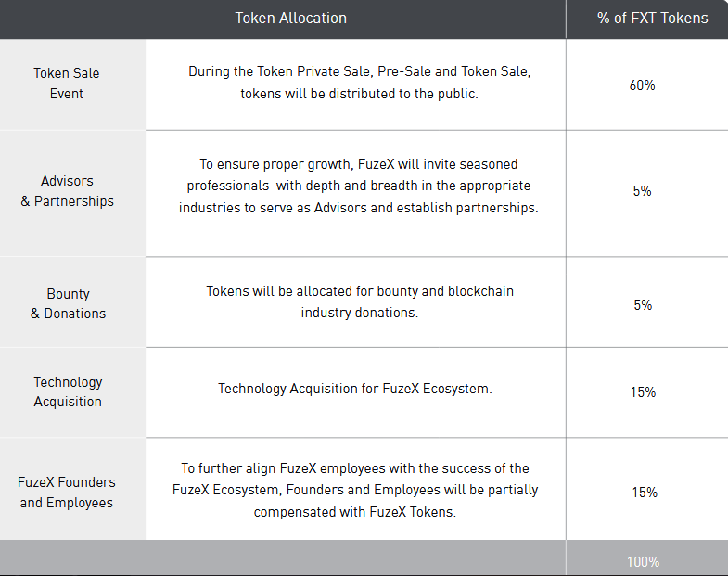728x576 pixels.
Task: Click the 60% token sale value
Action: (x=642, y=85)
